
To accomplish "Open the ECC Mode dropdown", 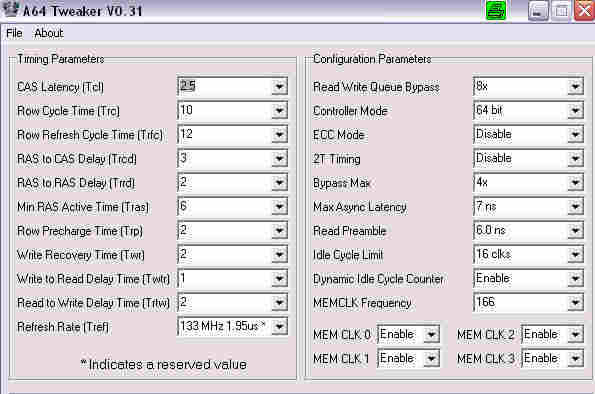I will click(x=575, y=134).
